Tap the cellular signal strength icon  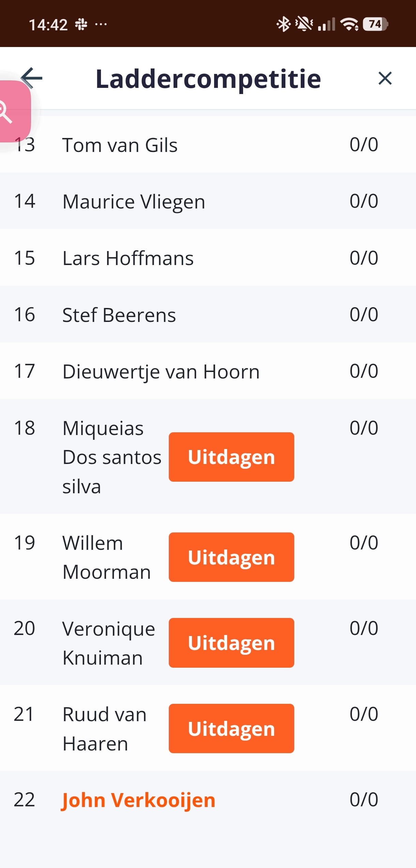(326, 25)
